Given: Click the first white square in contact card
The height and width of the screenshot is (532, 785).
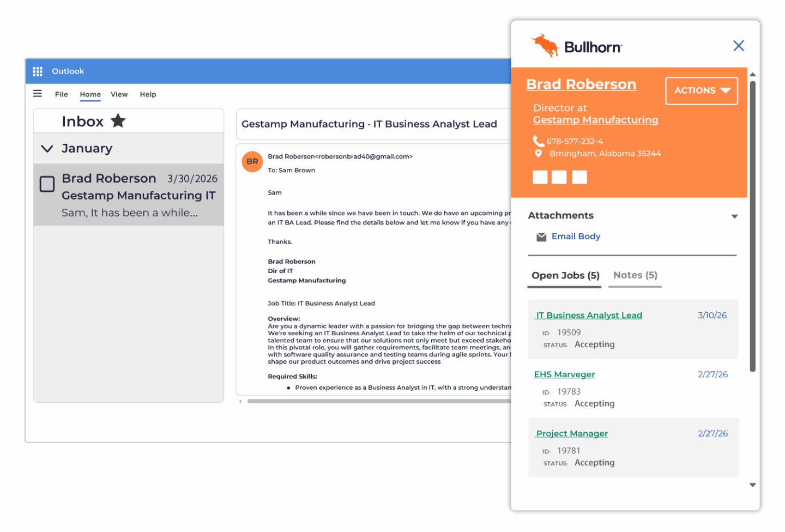Looking at the screenshot, I should (x=540, y=177).
